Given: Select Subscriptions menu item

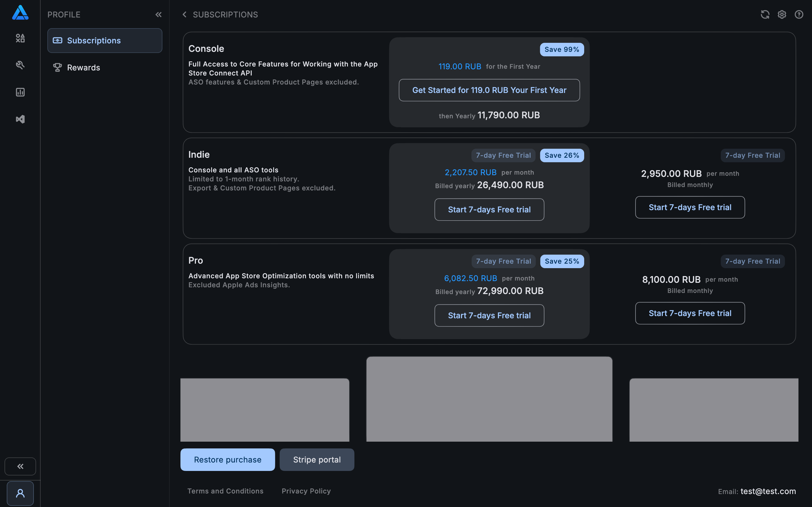Looking at the screenshot, I should click(x=105, y=41).
